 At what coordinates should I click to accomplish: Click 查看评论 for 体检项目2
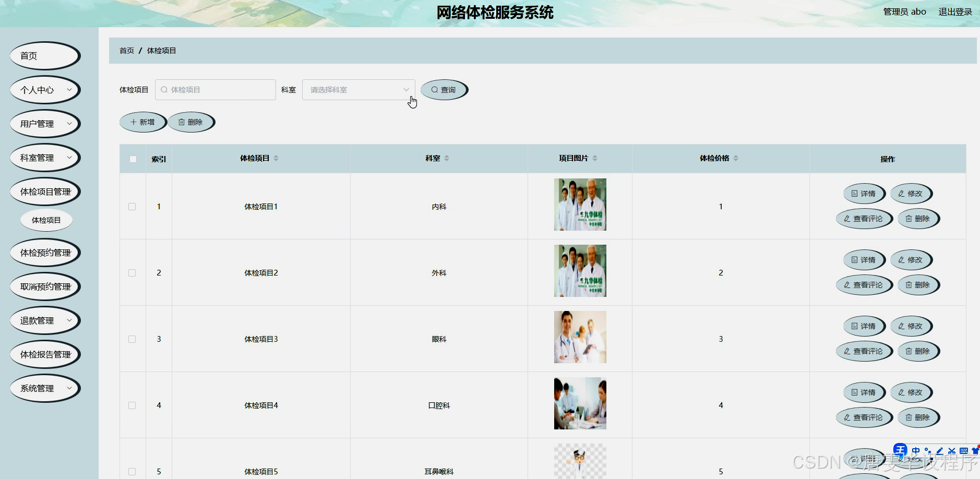tap(864, 285)
